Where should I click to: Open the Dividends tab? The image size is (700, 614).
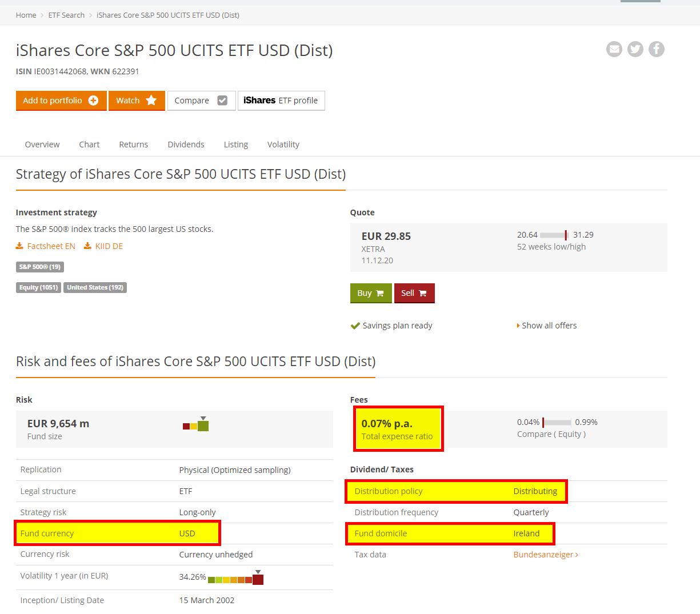pos(186,145)
